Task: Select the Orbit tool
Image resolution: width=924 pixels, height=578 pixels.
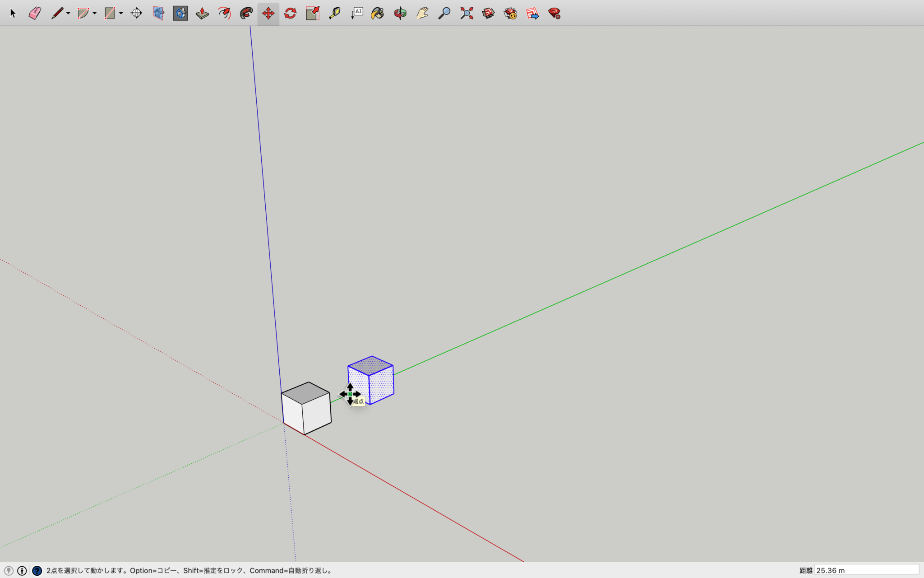Action: 400,14
